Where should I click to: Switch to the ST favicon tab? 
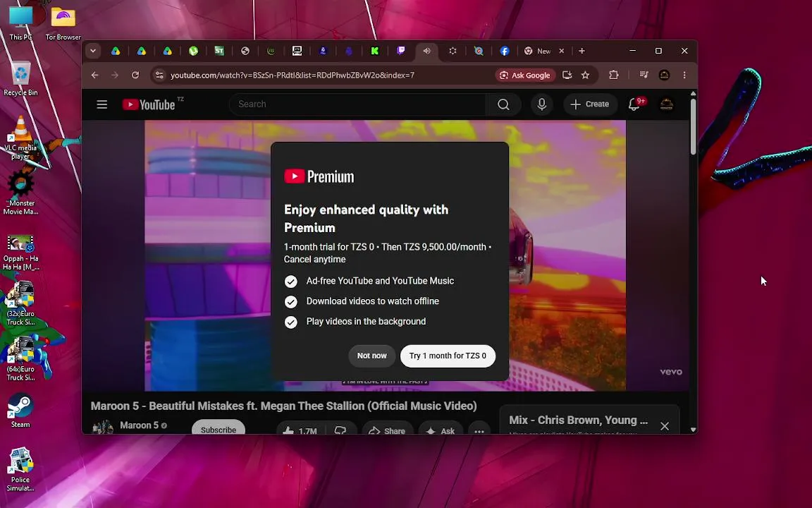[x=219, y=51]
